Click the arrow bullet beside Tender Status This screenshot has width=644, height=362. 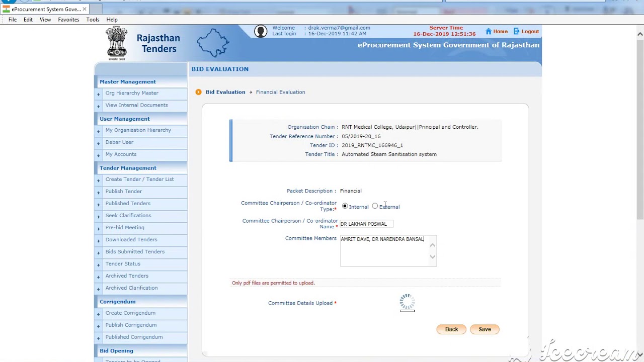point(99,265)
